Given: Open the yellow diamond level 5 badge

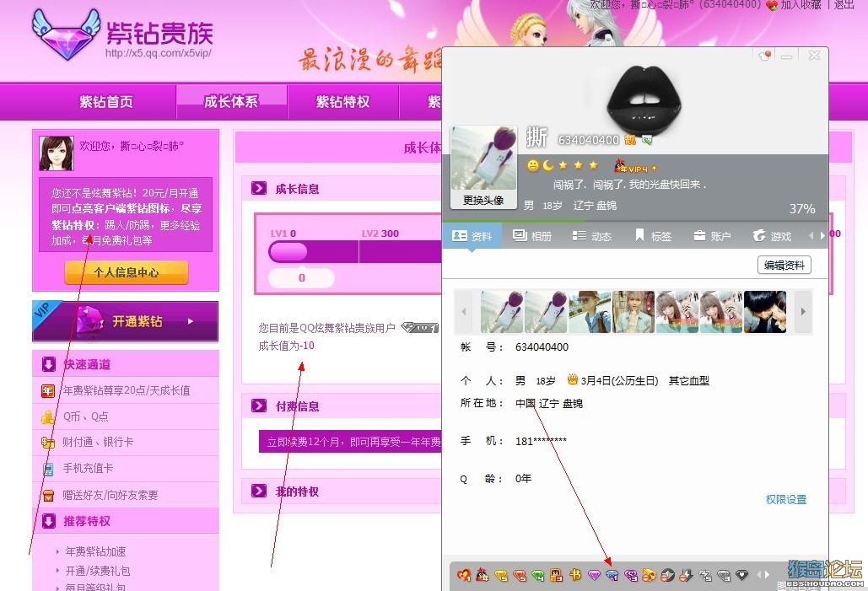Looking at the screenshot, I should tap(501, 576).
